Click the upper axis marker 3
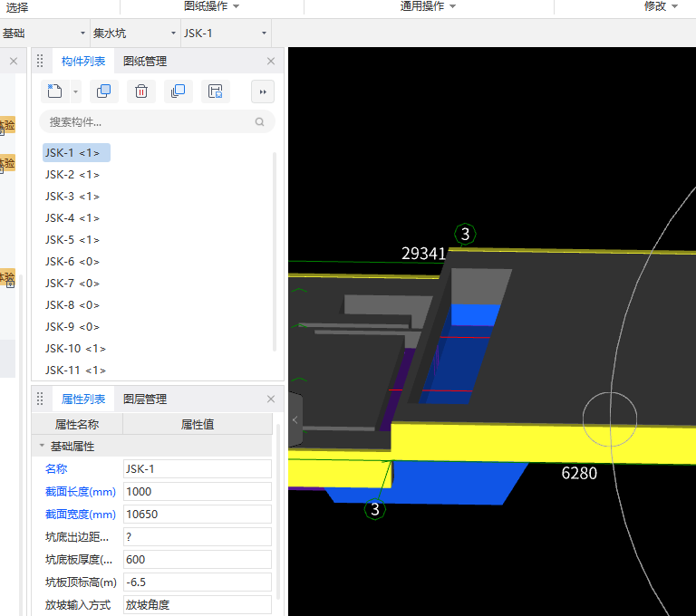 465,234
